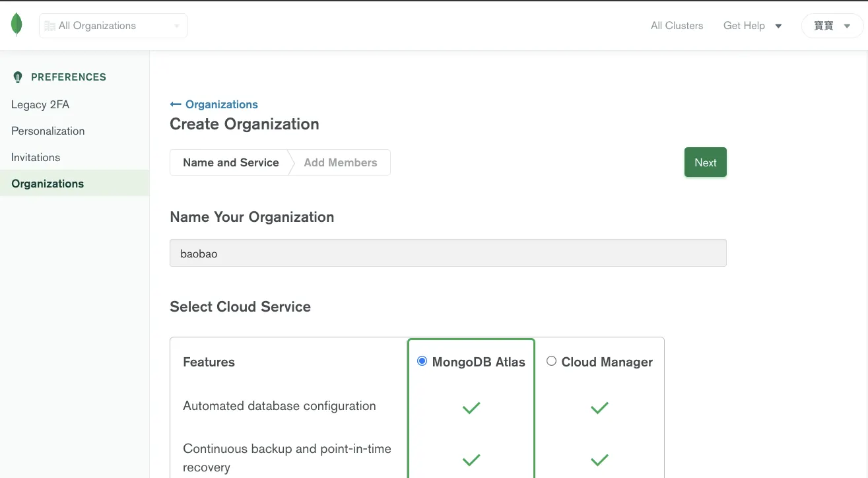Switch to the Name and Service step
The image size is (868, 478).
click(230, 162)
